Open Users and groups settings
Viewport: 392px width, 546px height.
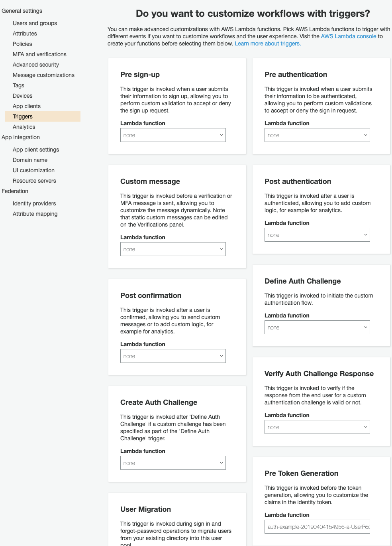tap(35, 23)
